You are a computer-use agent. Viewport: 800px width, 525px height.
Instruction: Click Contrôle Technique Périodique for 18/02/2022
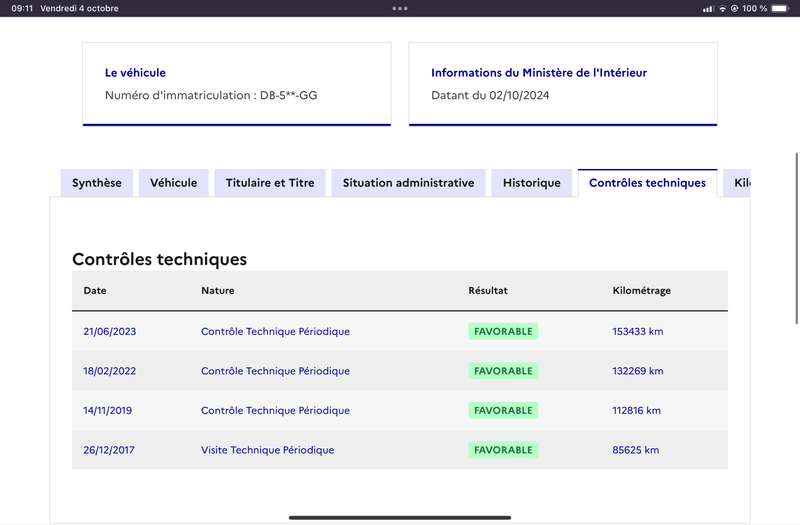pyautogui.click(x=276, y=371)
